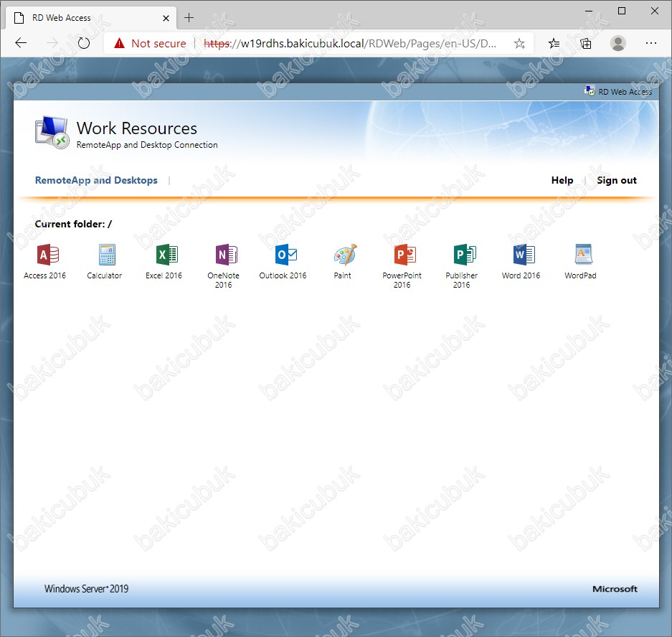Click the Work Resources computer logo
The image size is (672, 637).
52,133
